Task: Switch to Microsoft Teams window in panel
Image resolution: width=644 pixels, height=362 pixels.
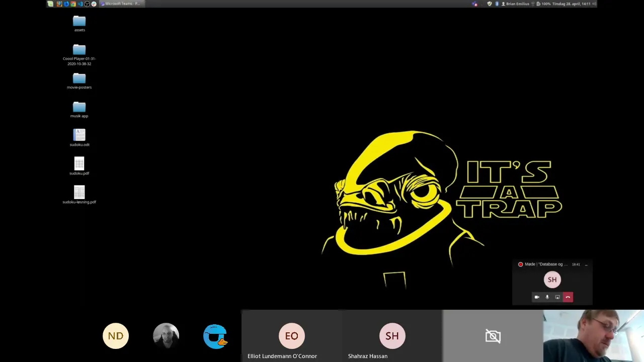Action: (x=122, y=4)
